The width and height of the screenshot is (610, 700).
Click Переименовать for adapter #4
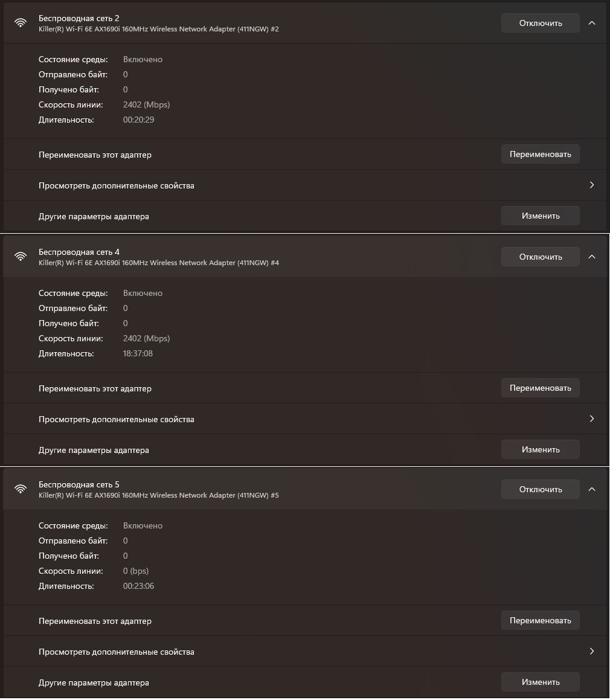click(540, 388)
